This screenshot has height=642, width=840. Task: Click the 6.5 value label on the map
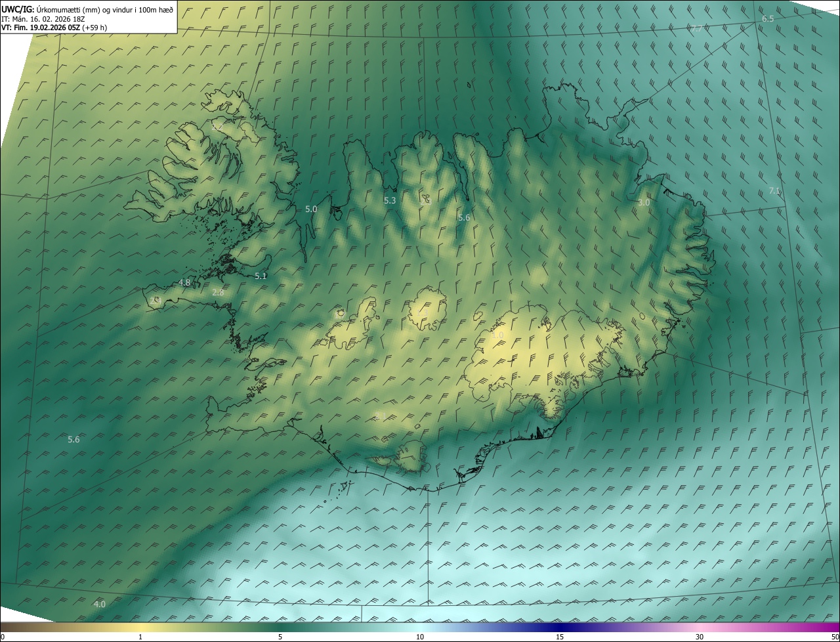(x=768, y=19)
